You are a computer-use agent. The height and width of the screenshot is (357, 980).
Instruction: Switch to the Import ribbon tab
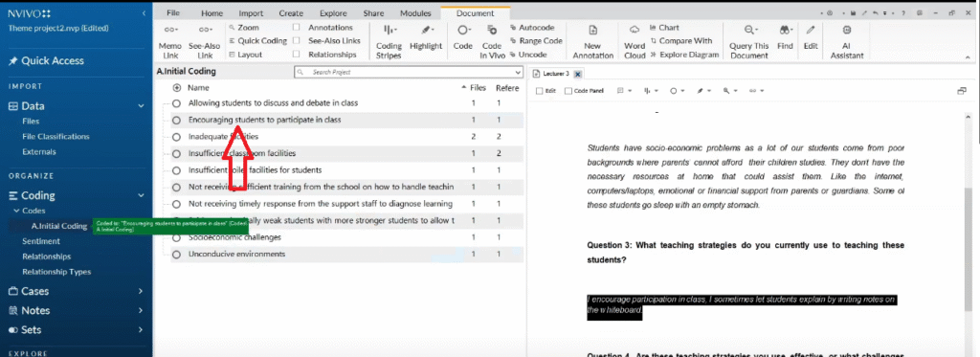251,13
